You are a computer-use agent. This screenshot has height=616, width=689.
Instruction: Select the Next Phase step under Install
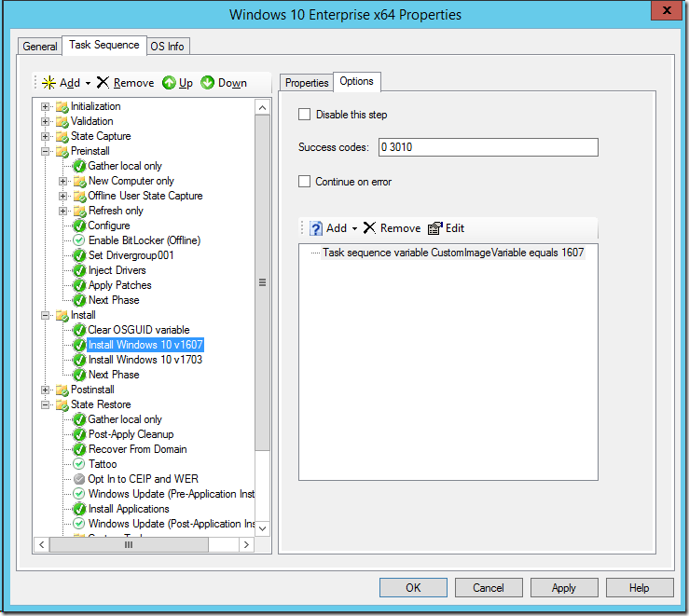coord(114,375)
